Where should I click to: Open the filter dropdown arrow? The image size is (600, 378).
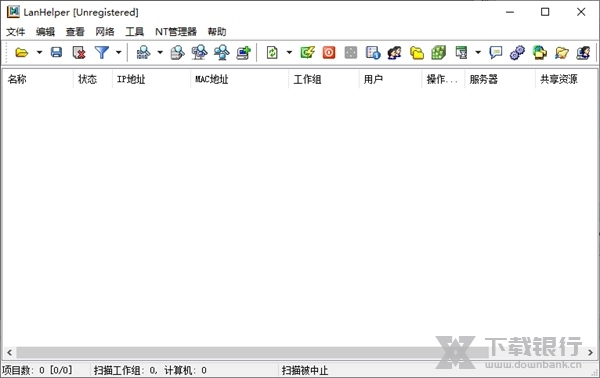point(119,52)
